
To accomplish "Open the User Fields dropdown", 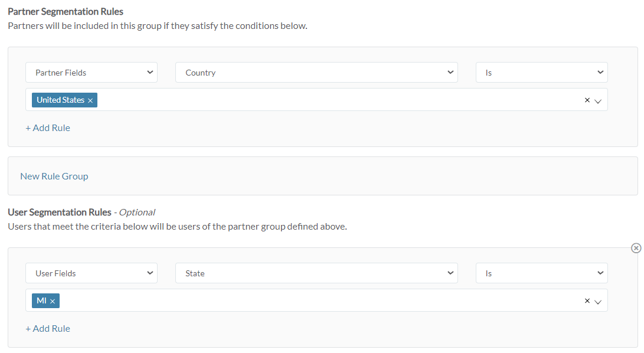I will [91, 273].
